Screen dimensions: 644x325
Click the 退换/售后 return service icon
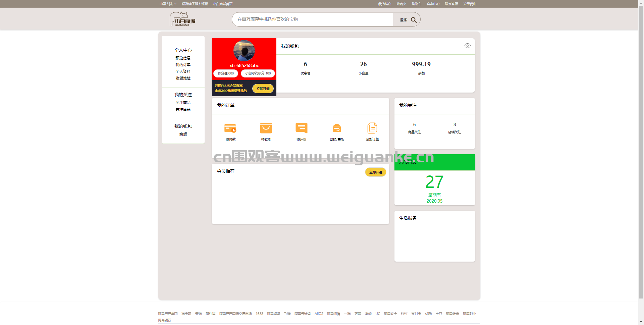[337, 128]
